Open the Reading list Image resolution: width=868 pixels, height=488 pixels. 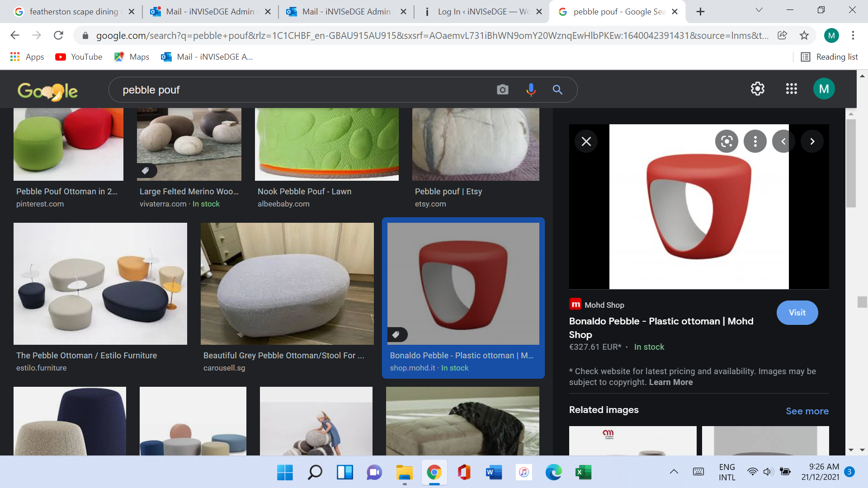829,57
